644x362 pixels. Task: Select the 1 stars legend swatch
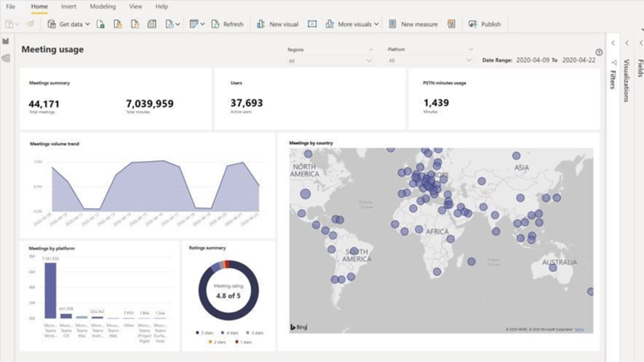(x=237, y=342)
